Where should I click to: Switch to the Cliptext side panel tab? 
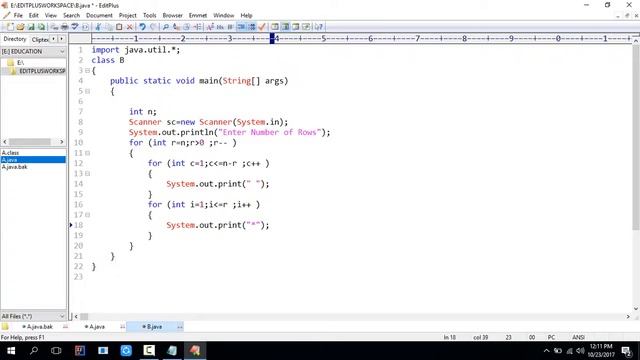(40, 39)
